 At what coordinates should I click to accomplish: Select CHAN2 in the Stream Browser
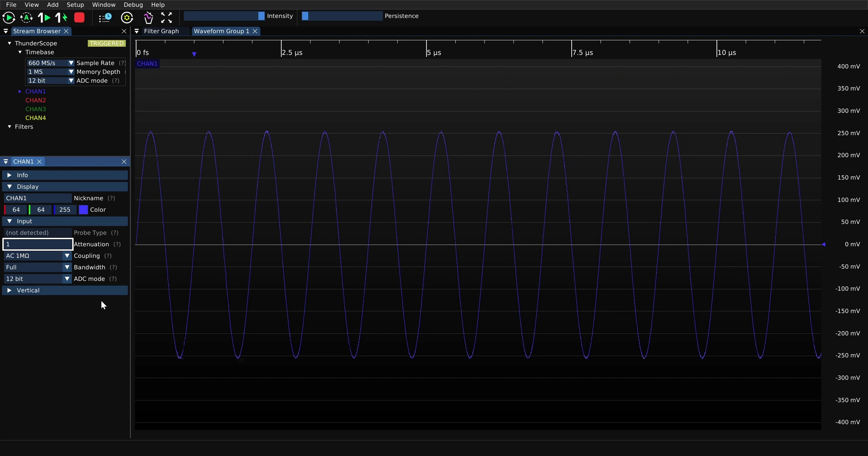point(36,100)
